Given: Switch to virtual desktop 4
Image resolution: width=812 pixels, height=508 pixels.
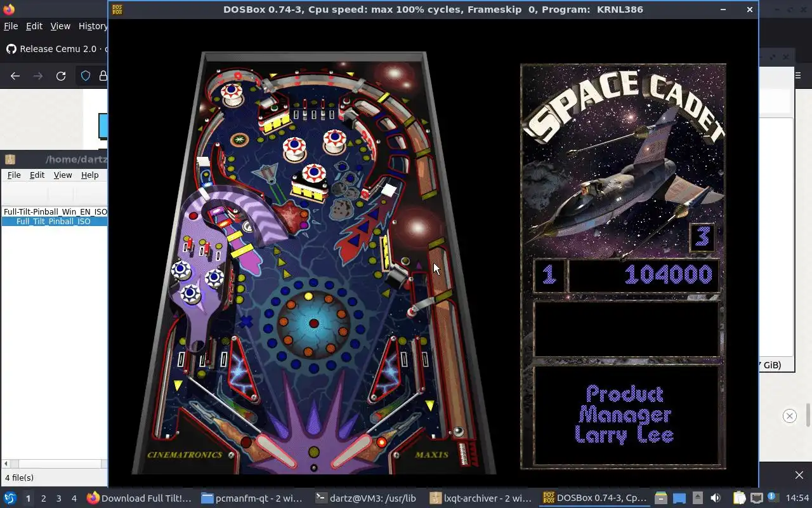Looking at the screenshot, I should coord(74,498).
